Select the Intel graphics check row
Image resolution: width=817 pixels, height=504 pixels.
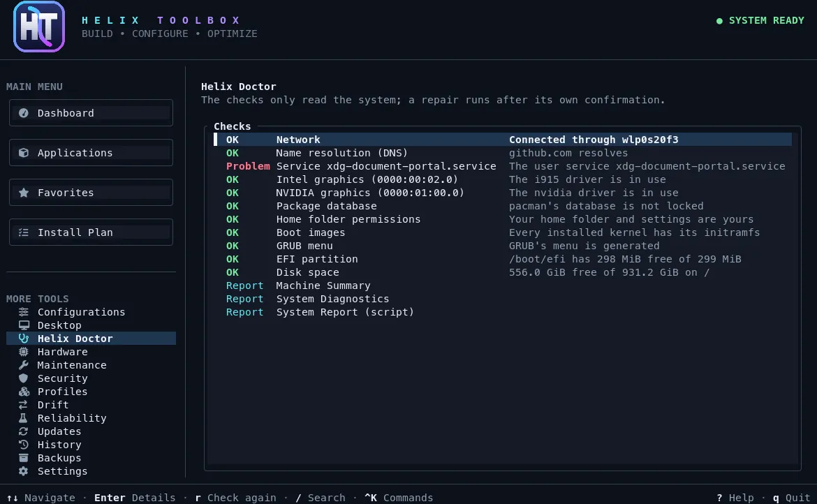(503, 179)
